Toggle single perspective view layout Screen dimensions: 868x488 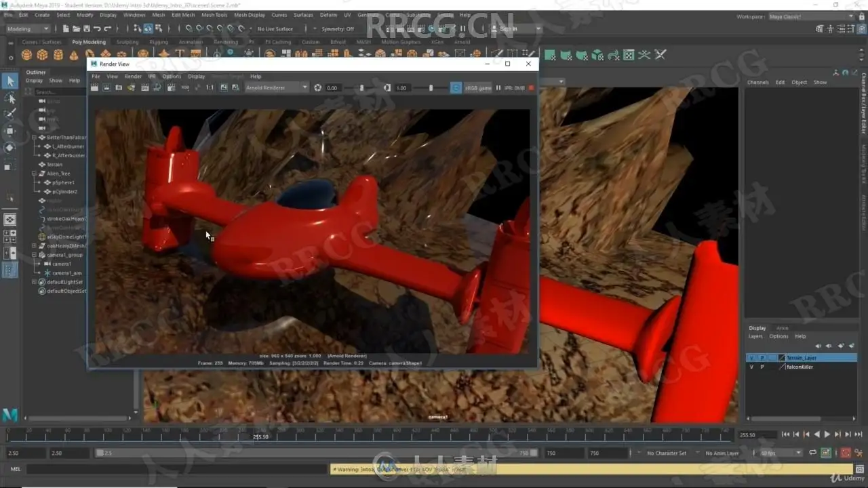pos(10,220)
